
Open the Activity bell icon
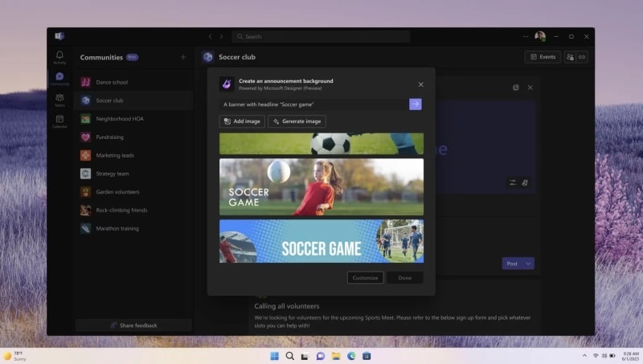click(59, 57)
